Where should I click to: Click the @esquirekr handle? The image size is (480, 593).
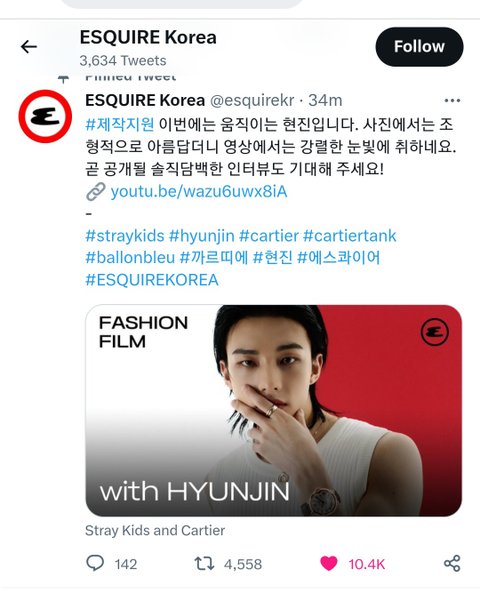(252, 101)
